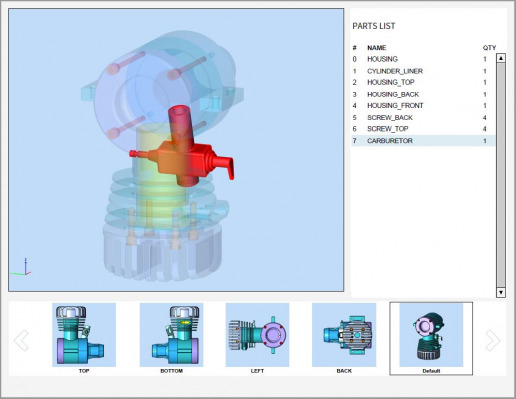Select HOUSING row in parts list
The image size is (516, 399).
[x=423, y=59]
